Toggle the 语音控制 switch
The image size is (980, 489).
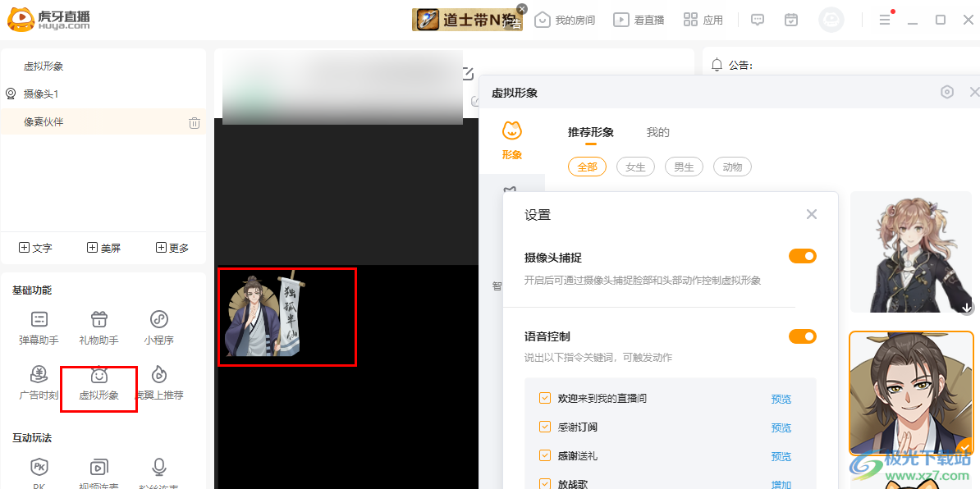click(x=803, y=336)
